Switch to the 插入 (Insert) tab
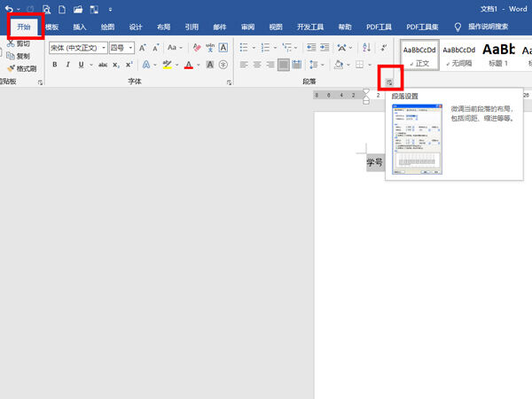The image size is (532, 399). tap(80, 27)
